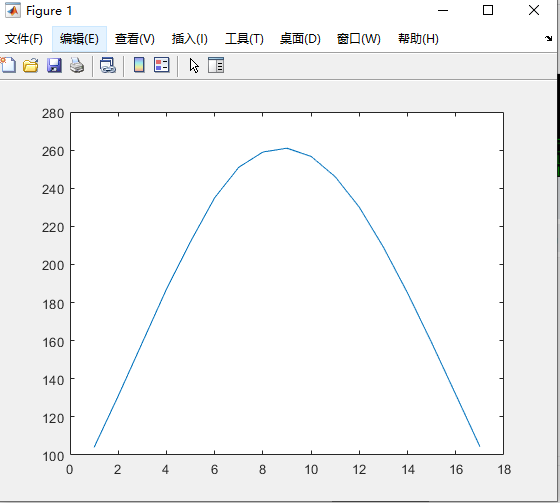Open the 桌面(D) menu
The width and height of the screenshot is (560, 503).
pyautogui.click(x=300, y=39)
